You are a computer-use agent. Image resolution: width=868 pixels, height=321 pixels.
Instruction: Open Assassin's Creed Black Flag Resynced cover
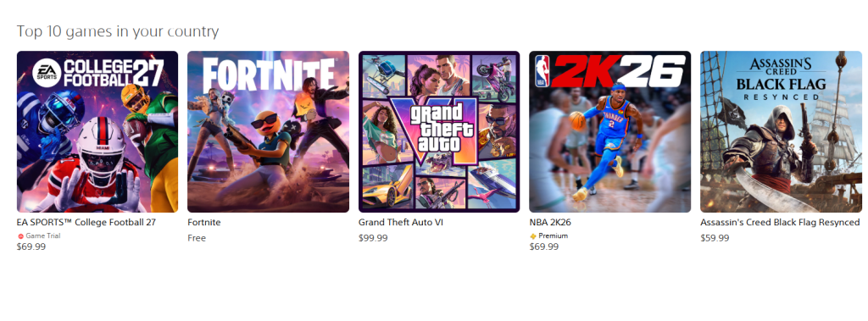781,132
